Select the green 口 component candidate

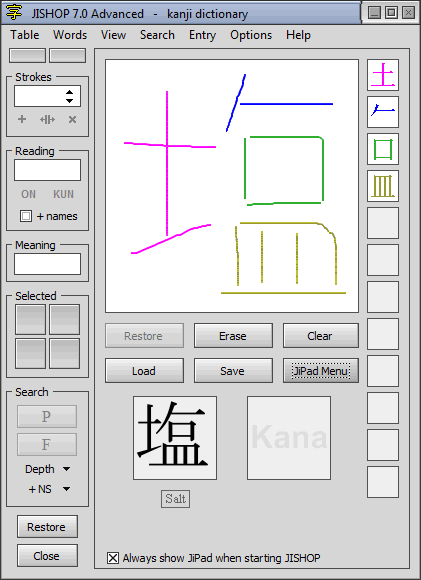[383, 149]
